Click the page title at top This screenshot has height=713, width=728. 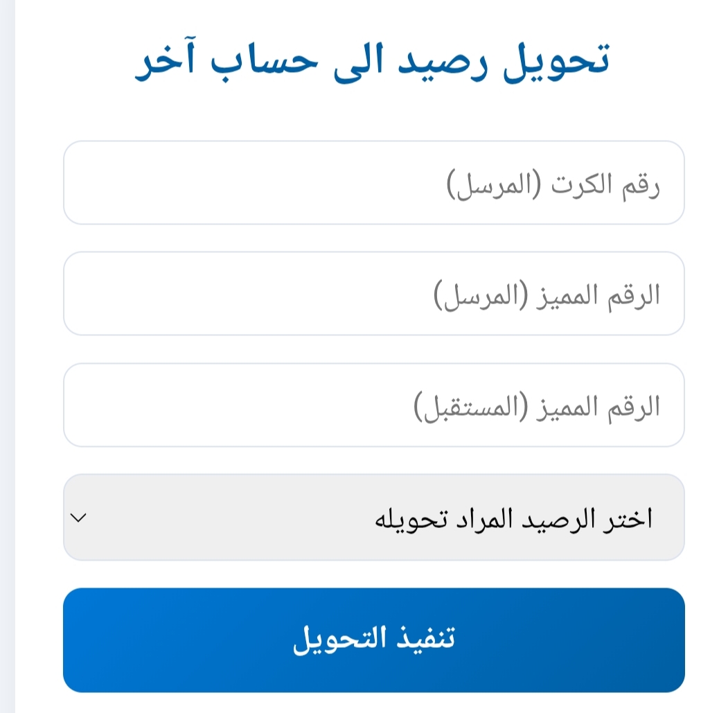pos(372,62)
